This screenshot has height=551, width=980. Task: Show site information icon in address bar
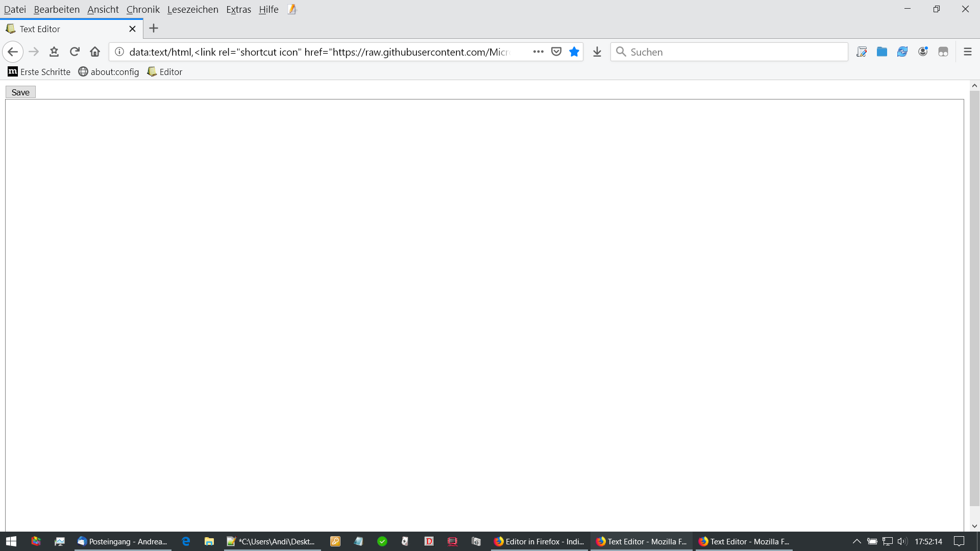point(119,52)
